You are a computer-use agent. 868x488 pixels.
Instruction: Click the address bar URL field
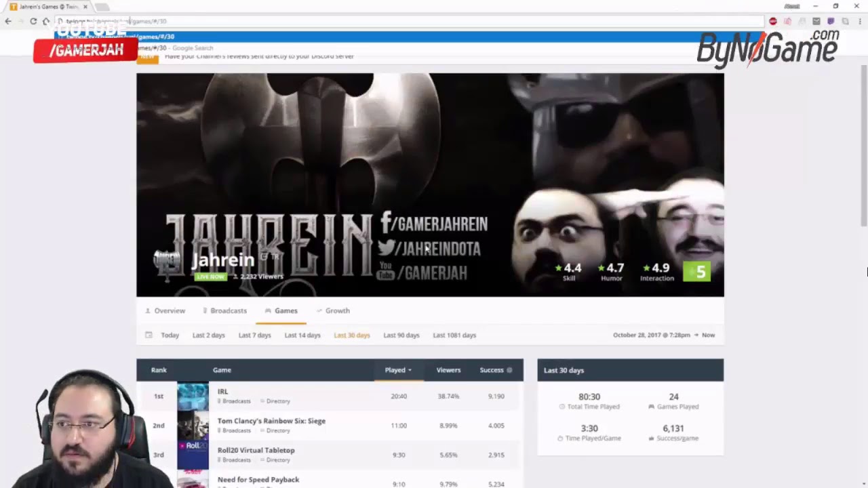(x=409, y=21)
